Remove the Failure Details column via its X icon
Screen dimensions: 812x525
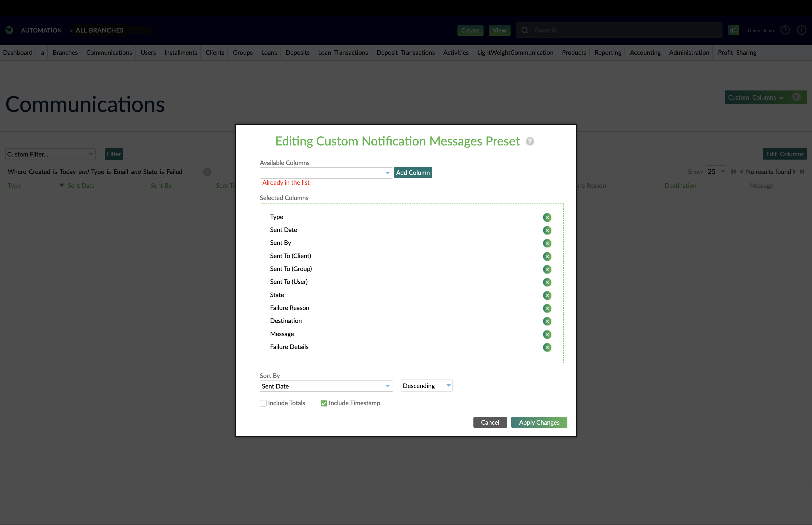(547, 347)
